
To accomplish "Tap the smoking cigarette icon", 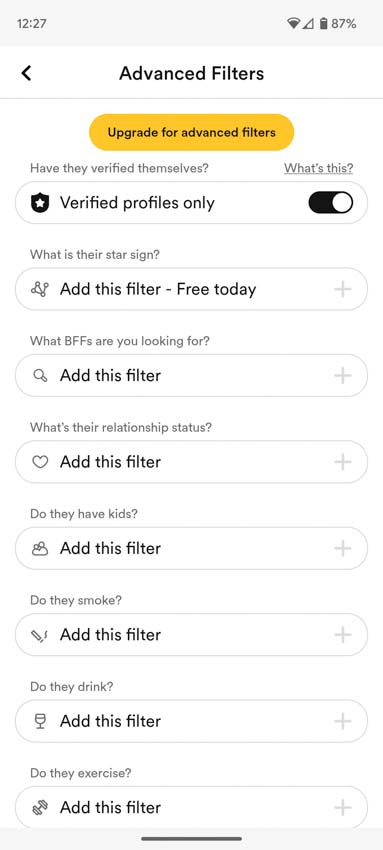I will (40, 635).
